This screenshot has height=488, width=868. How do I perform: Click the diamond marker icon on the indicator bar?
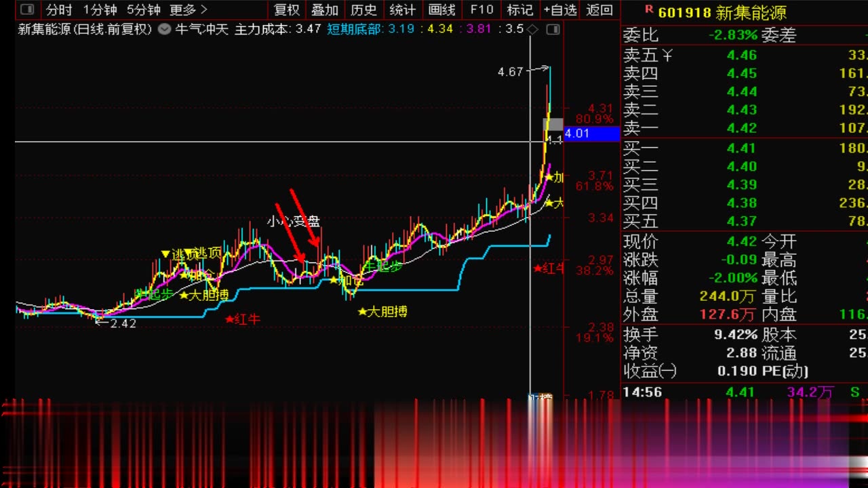pyautogui.click(x=532, y=29)
